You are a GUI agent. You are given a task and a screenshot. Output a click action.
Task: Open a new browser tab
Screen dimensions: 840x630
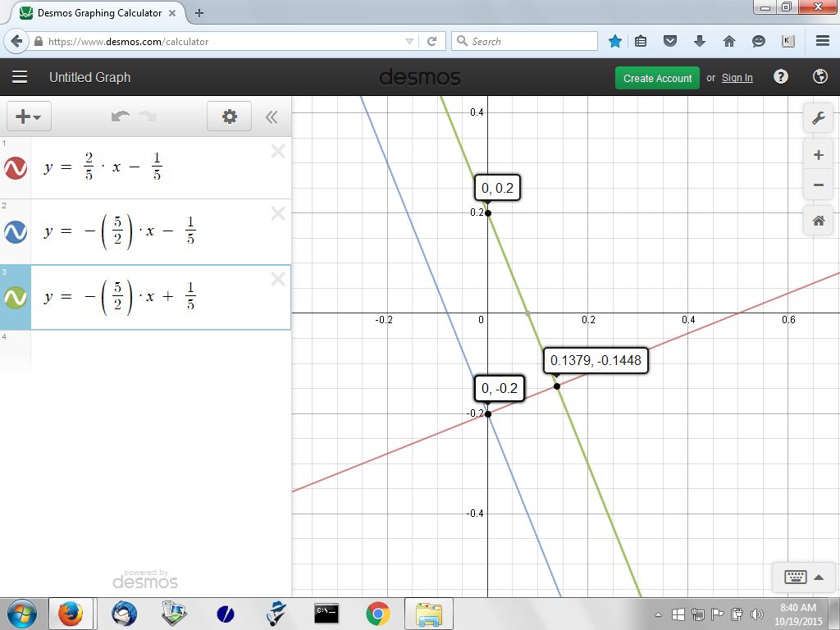199,13
